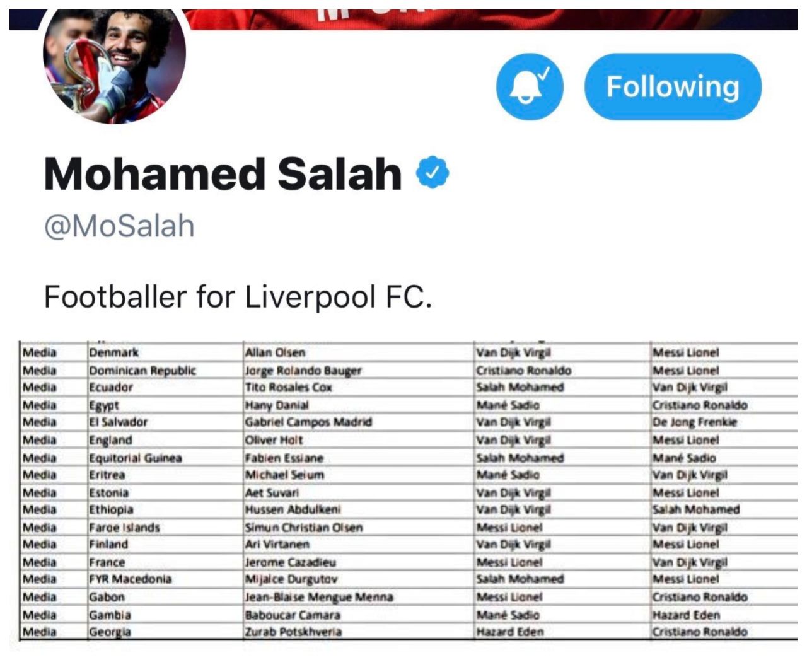807x672 pixels.
Task: Select the Allan Olsen name cell
Action: (x=358, y=352)
